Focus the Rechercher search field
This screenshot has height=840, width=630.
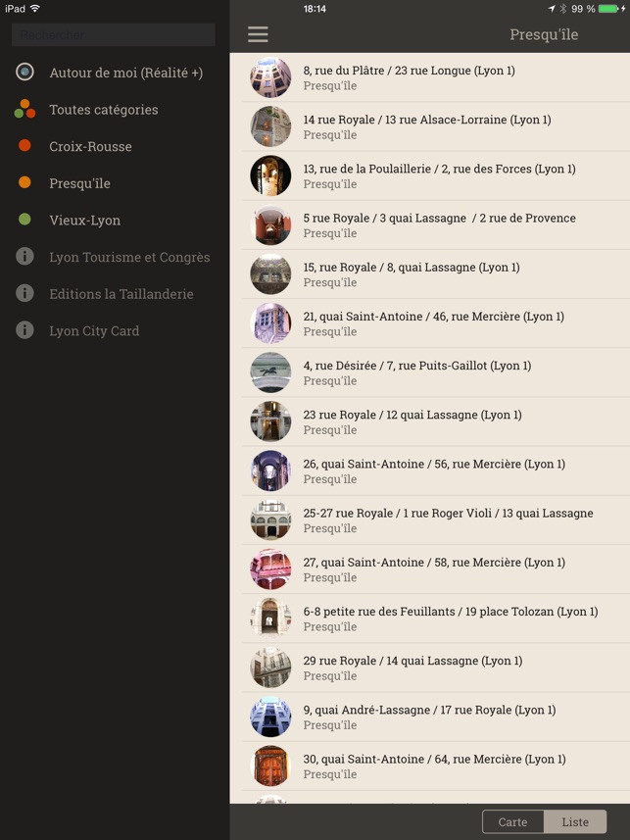click(x=113, y=35)
